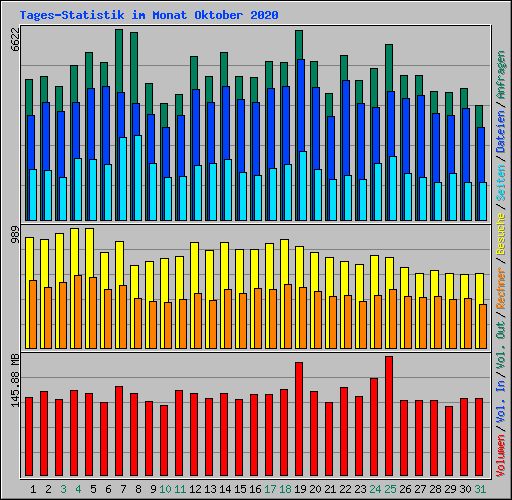
Task: Click the '989' axis label of the middle chart
Action: [15, 235]
